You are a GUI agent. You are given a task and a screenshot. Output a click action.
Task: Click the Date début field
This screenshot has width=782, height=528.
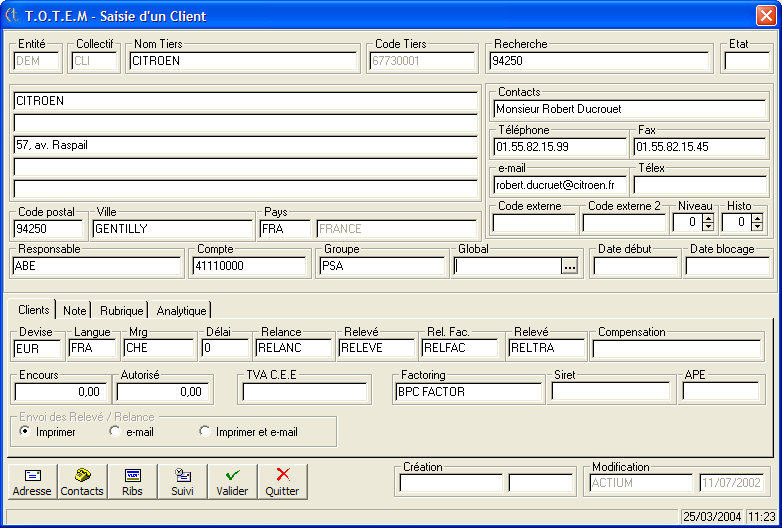click(635, 266)
